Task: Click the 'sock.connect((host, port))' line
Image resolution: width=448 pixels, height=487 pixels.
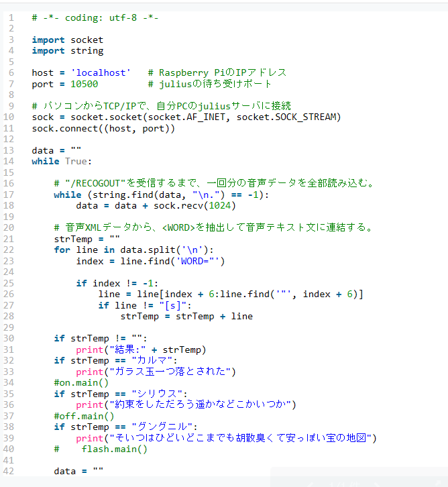Action: pos(103,128)
